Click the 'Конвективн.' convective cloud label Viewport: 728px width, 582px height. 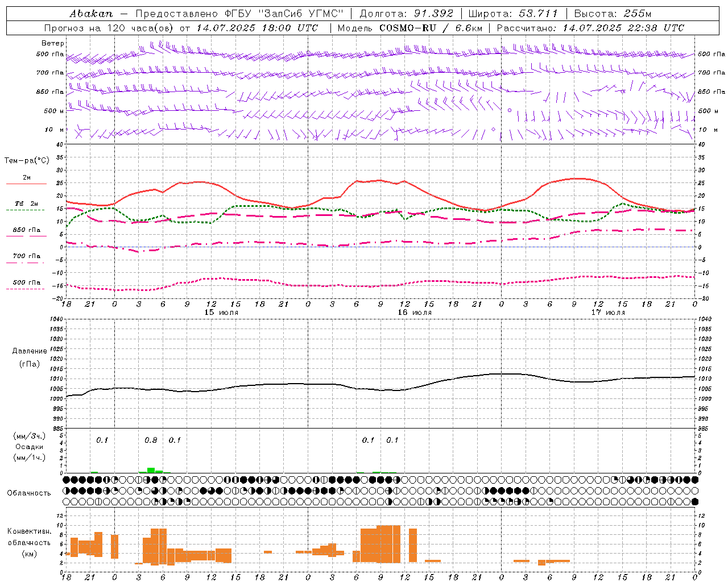[30, 531]
